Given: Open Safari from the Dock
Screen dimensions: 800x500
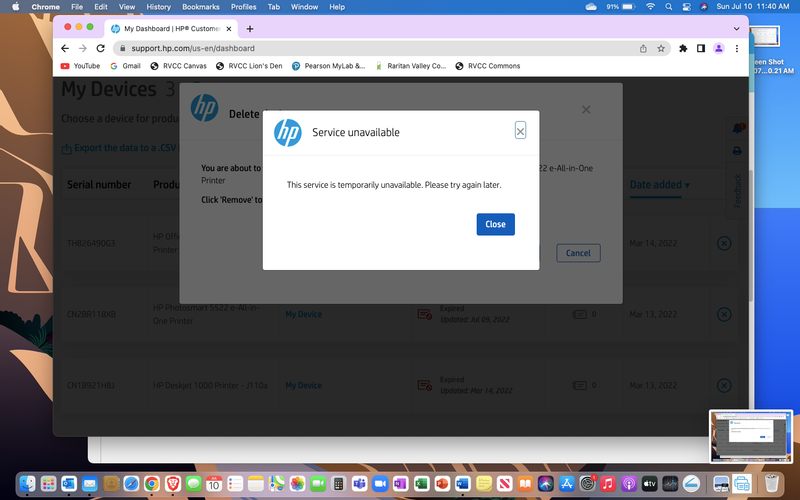Looking at the screenshot, I should click(131, 483).
